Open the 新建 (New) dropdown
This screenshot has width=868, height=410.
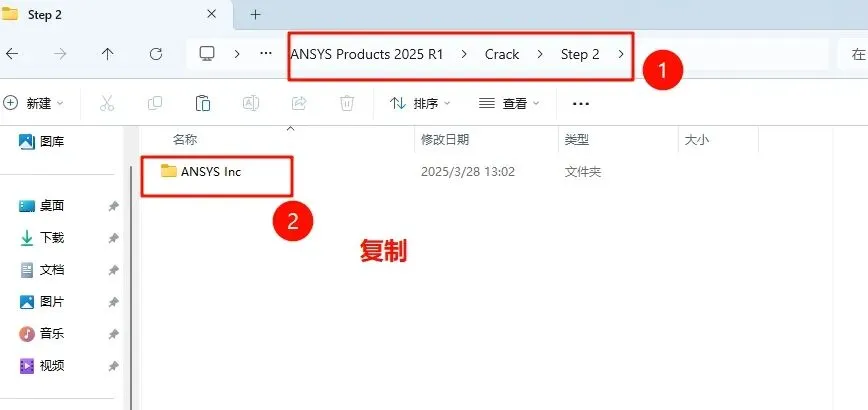point(34,103)
